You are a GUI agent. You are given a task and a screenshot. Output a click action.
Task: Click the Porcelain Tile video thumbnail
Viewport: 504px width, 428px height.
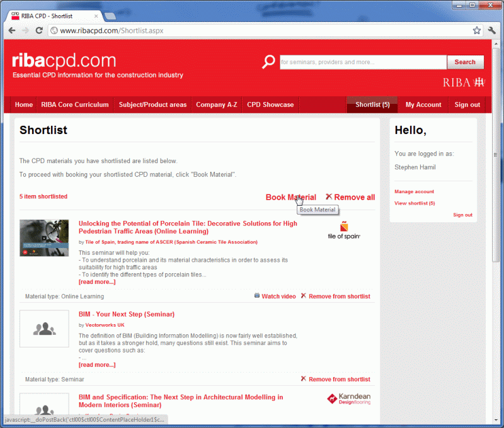[44, 238]
